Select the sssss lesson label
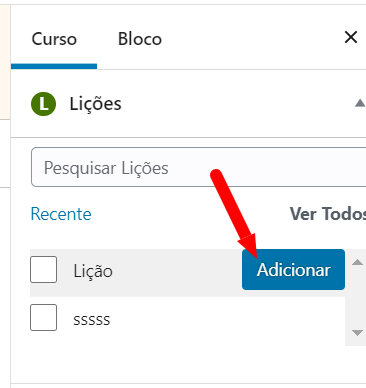Viewport: 366px width, 388px height. pyautogui.click(x=92, y=320)
